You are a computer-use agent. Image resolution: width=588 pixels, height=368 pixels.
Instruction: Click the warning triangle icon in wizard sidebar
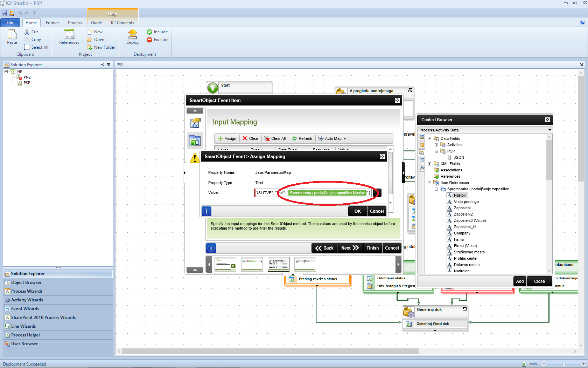coord(195,158)
